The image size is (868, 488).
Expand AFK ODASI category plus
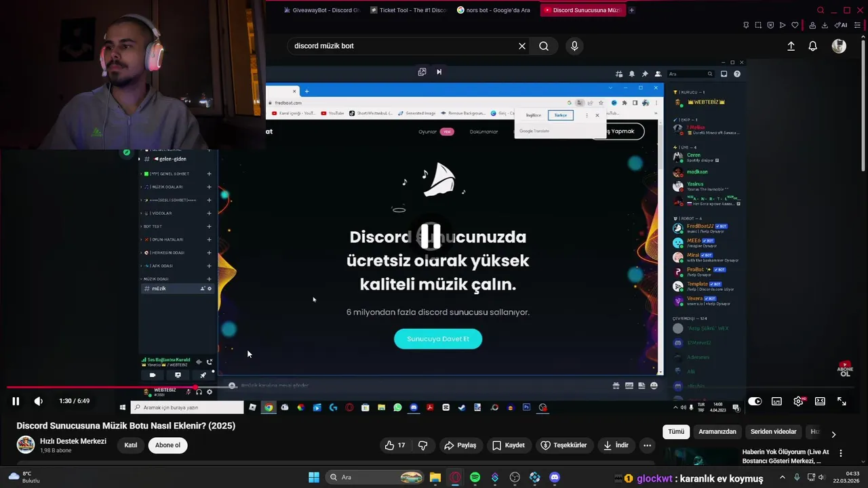click(x=209, y=266)
